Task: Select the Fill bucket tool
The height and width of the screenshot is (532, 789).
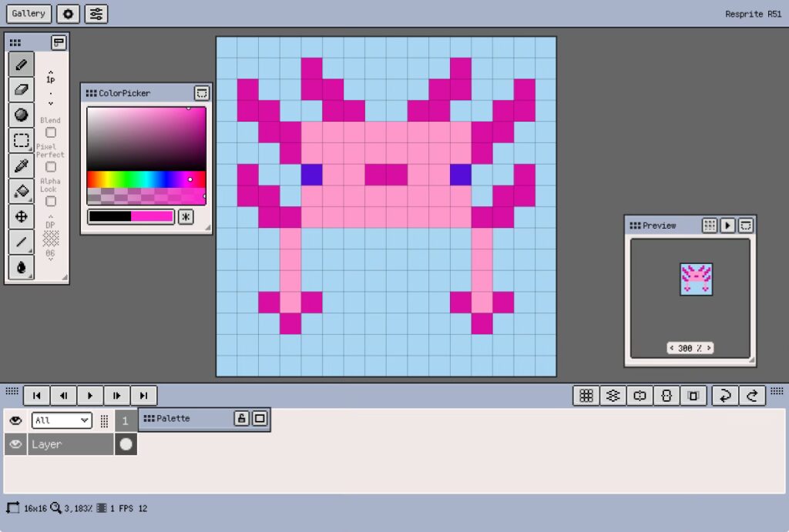Action: [x=21, y=191]
